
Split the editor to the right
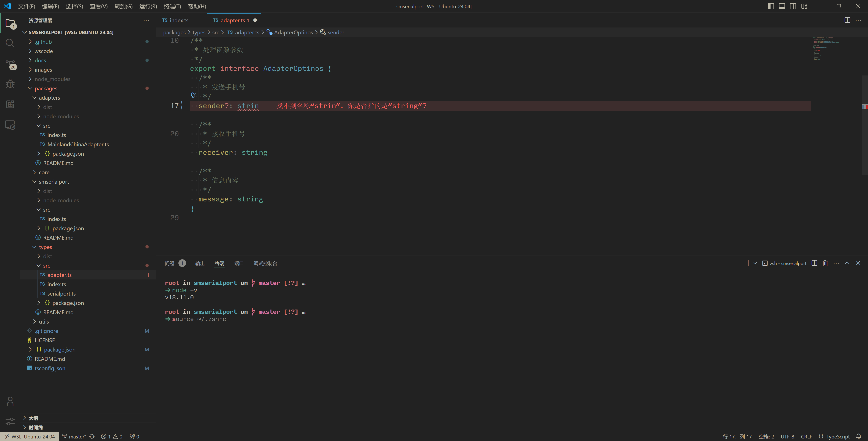click(847, 20)
